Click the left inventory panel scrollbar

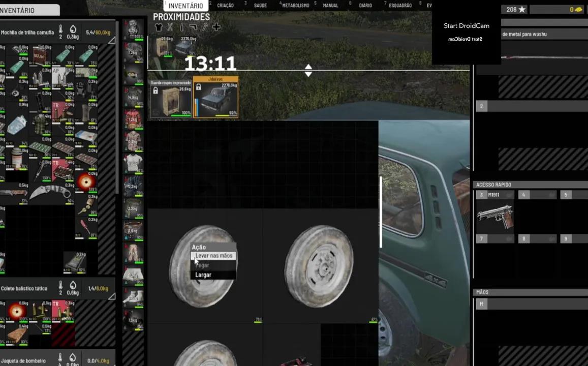tap(117, 107)
